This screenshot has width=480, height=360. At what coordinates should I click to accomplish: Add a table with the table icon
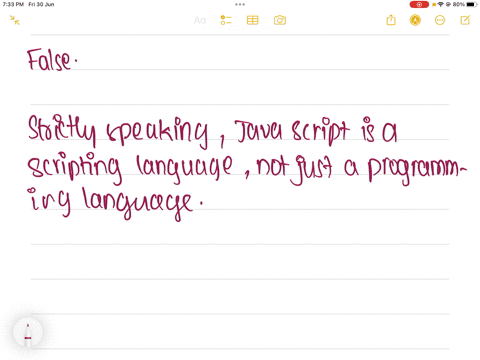(x=252, y=20)
